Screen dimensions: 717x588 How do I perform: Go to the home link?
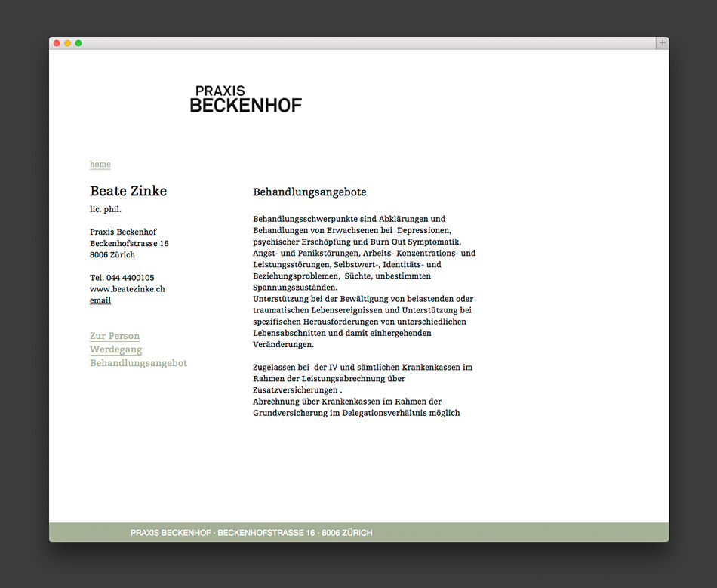(x=100, y=164)
